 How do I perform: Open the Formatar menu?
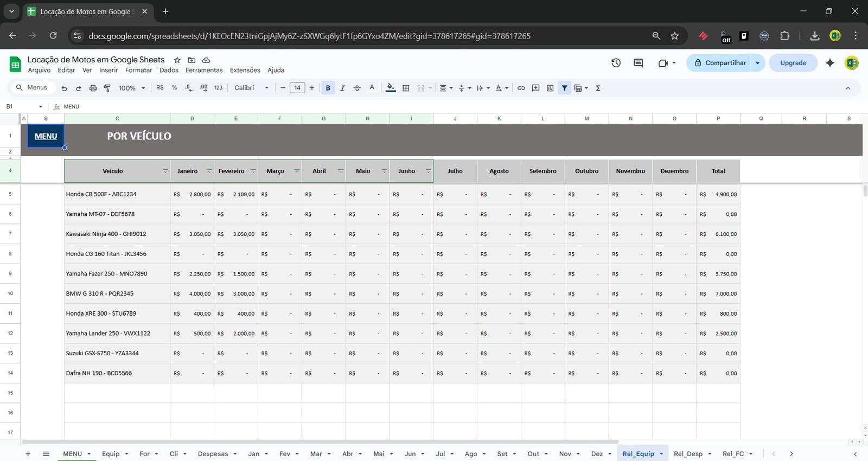click(x=138, y=70)
